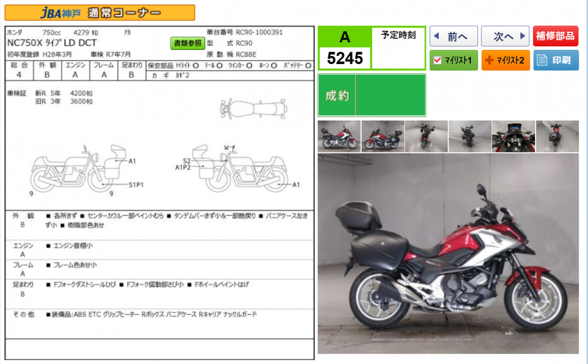Go to previous lot with 前へ

(x=453, y=36)
